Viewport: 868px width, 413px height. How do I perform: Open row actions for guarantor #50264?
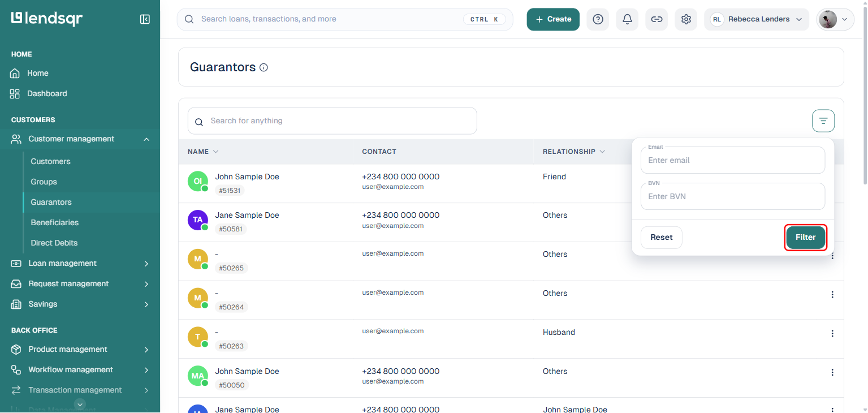832,294
